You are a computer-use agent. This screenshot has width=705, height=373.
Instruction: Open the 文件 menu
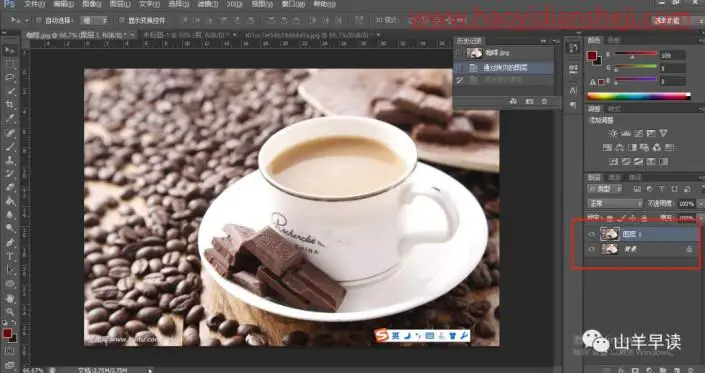(x=34, y=4)
